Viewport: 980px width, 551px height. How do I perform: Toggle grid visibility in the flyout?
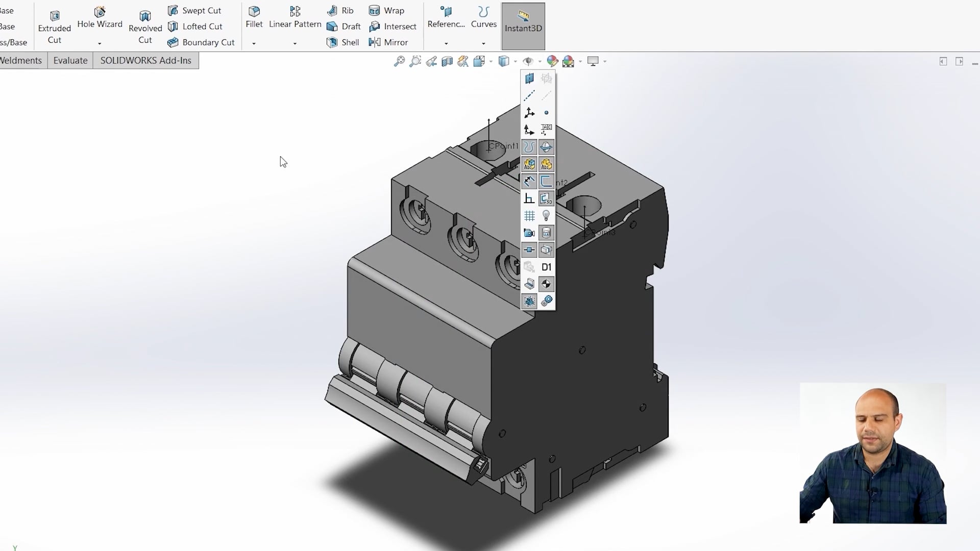[529, 215]
